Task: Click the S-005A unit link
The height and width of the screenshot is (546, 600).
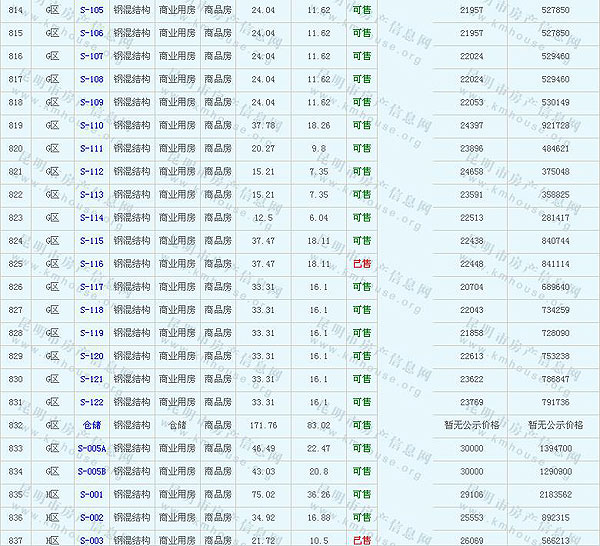Action: [x=90, y=448]
